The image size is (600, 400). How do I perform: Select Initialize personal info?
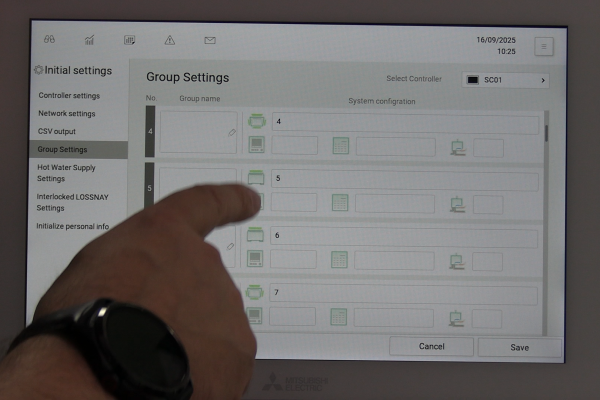point(72,226)
